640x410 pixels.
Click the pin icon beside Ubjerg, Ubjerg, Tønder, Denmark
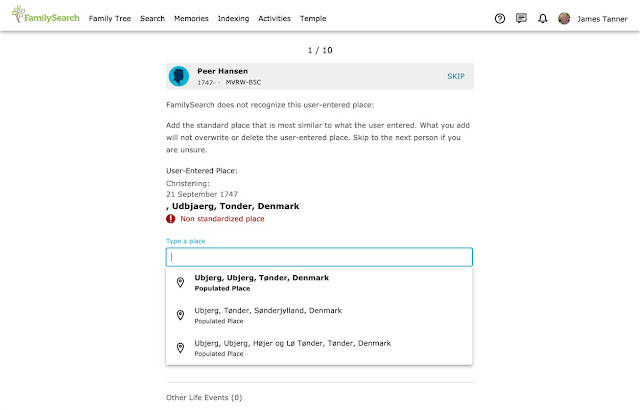180,282
